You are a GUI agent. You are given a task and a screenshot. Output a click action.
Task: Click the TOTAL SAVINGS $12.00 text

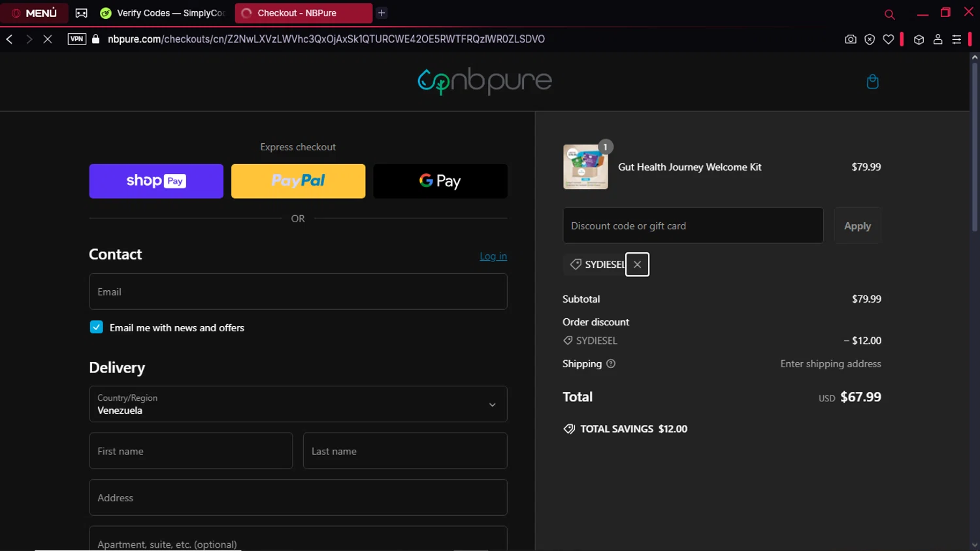[634, 429]
